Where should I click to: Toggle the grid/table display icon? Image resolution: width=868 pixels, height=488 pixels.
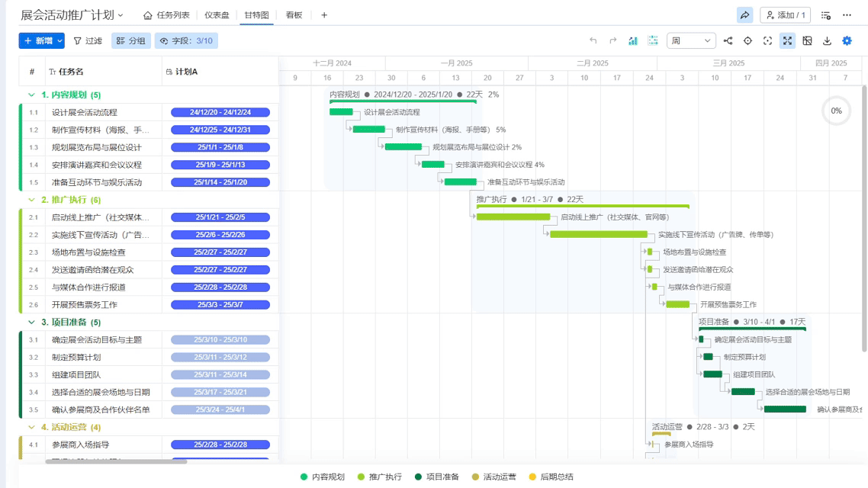coord(808,40)
